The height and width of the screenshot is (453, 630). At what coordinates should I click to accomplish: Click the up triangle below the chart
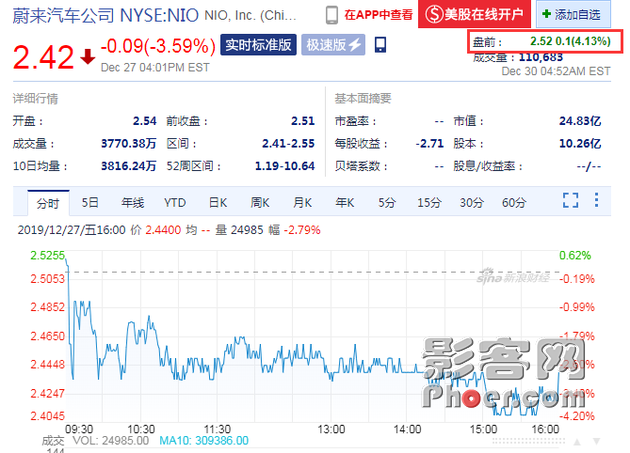pos(577,442)
